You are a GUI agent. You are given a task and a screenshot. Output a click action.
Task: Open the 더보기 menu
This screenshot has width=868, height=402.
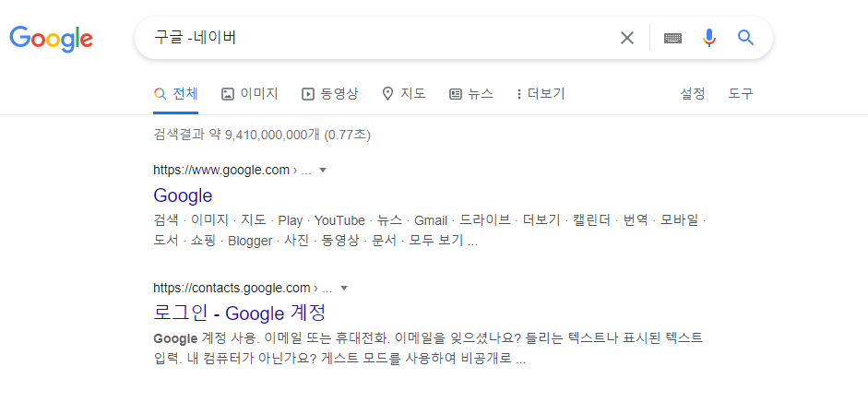[541, 94]
